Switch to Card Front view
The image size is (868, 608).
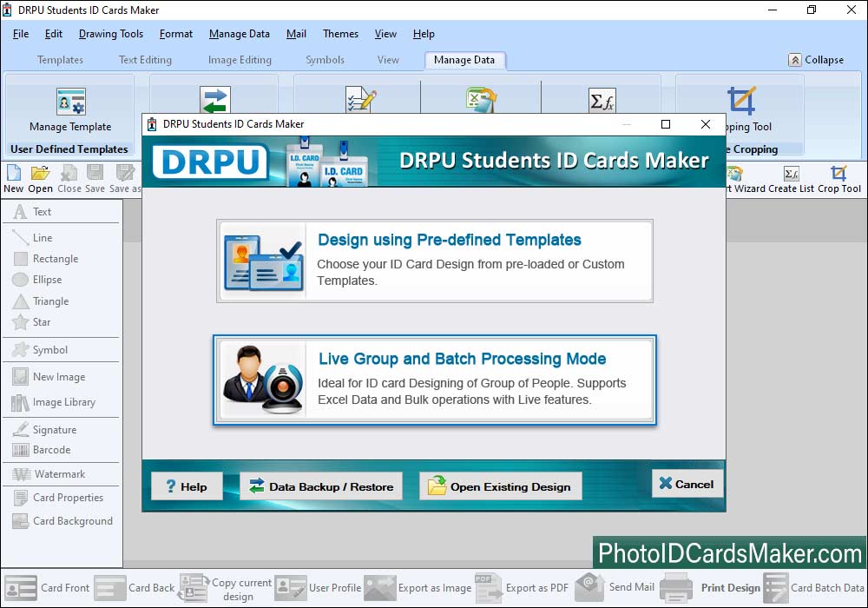pyautogui.click(x=47, y=587)
